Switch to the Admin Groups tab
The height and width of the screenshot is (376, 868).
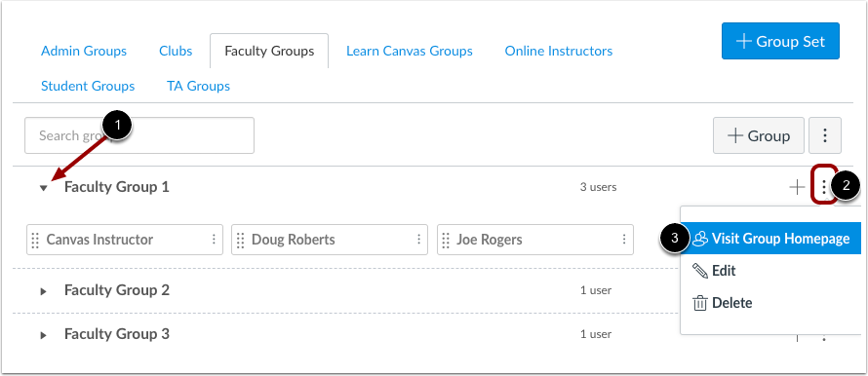click(84, 52)
